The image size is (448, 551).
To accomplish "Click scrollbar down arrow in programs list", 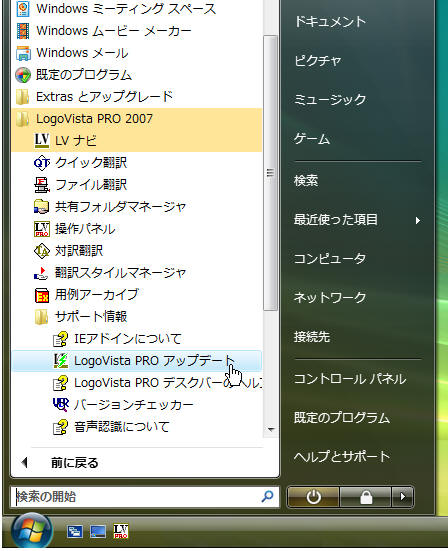I will pyautogui.click(x=271, y=429).
